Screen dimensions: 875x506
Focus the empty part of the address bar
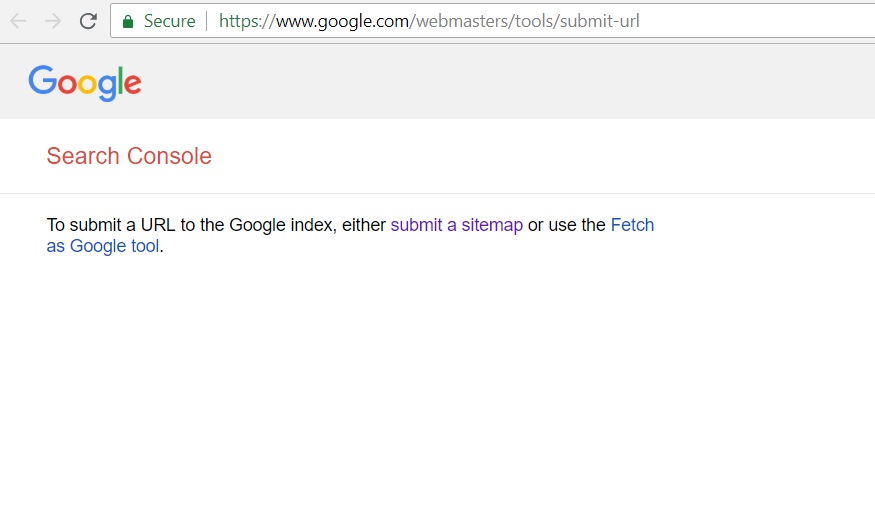pos(756,21)
